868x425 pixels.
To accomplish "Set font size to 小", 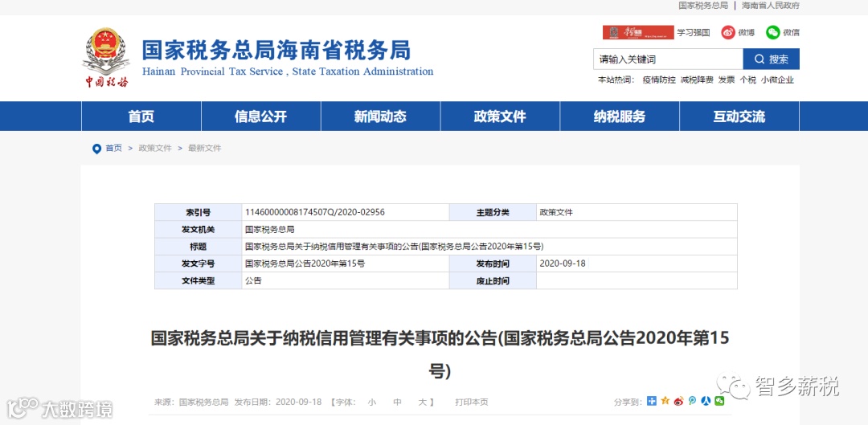I will [x=371, y=403].
